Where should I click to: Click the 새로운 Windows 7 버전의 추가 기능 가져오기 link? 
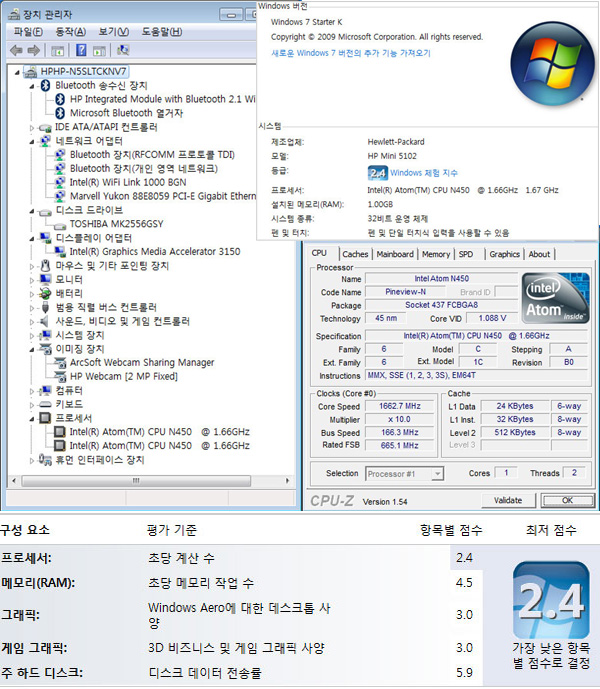pos(351,53)
